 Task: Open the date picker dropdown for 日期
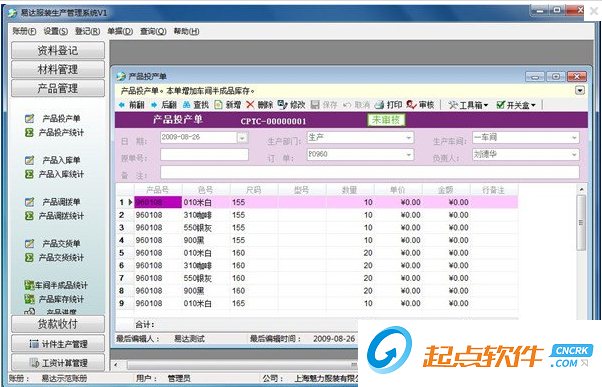pos(242,137)
